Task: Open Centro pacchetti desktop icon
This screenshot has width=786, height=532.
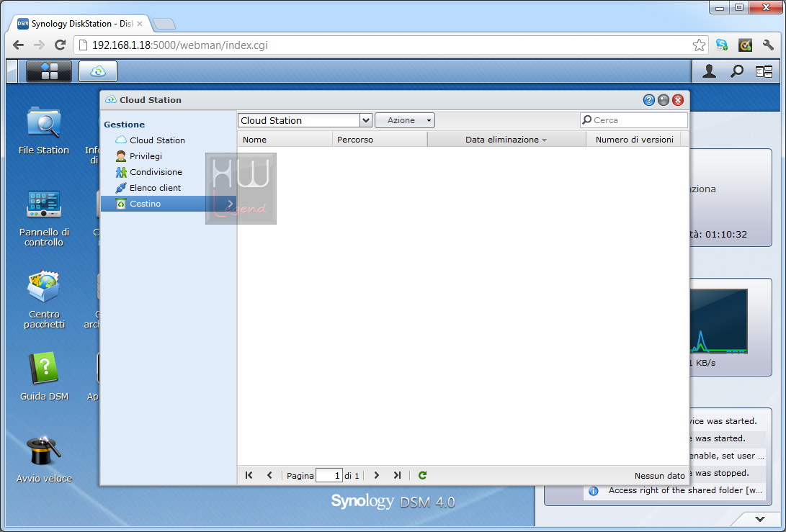Action: pos(44,299)
